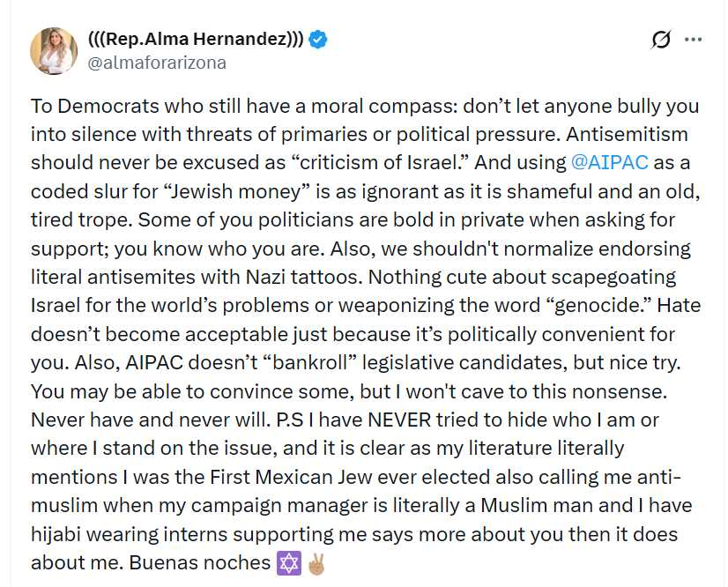Open the @almaforarizona handle link
The width and height of the screenshot is (728, 587).
(x=157, y=63)
